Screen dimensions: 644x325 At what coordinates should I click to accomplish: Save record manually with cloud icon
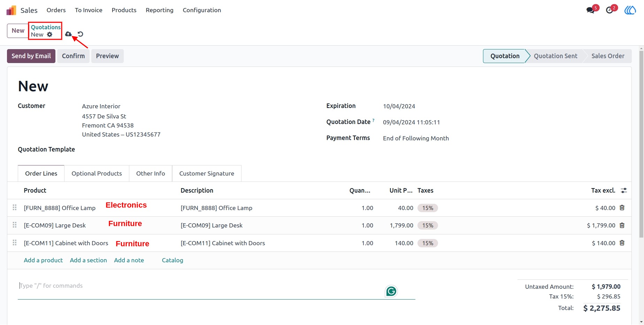pyautogui.click(x=68, y=34)
